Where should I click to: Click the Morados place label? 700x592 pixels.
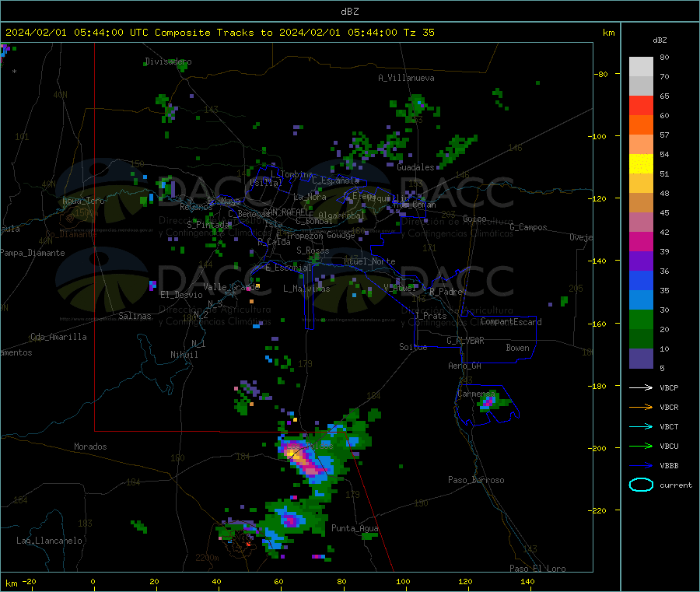[x=90, y=447]
